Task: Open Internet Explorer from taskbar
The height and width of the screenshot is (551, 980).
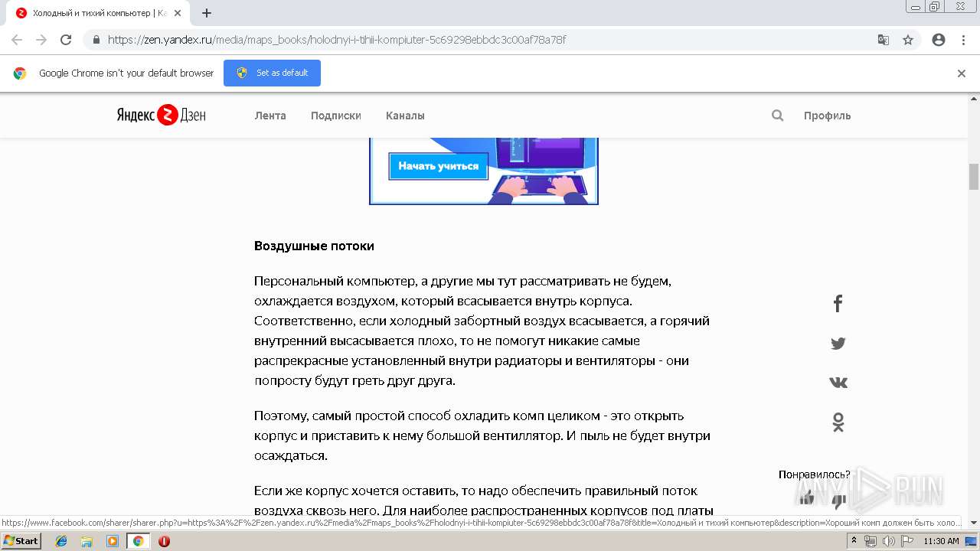Action: (x=61, y=541)
